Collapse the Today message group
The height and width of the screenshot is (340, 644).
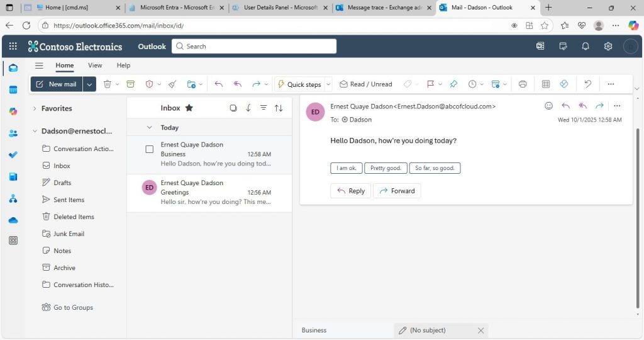pyautogui.click(x=150, y=127)
